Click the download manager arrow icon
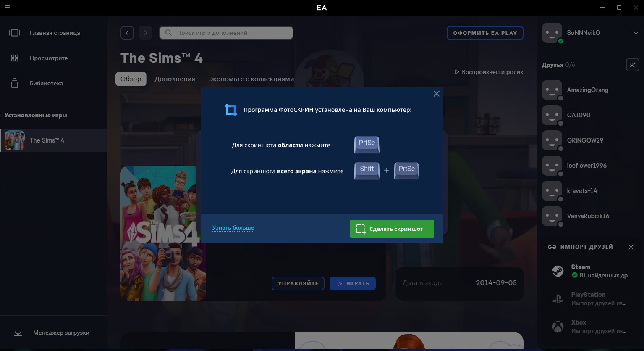 18,333
